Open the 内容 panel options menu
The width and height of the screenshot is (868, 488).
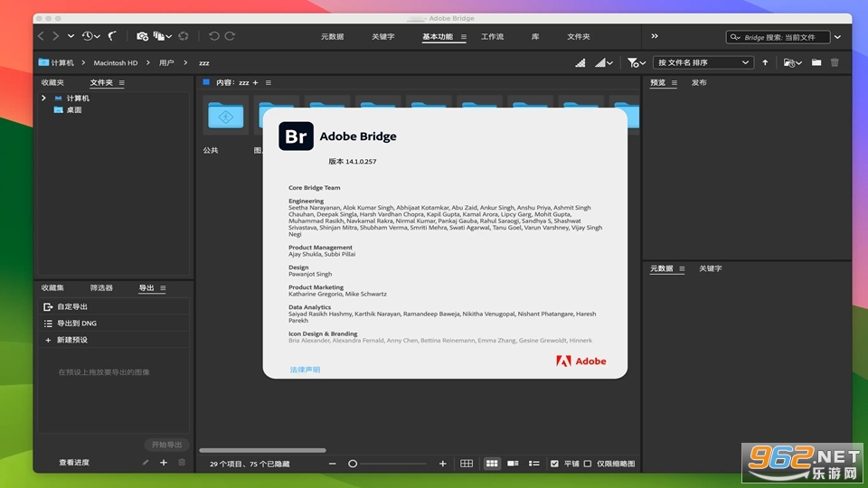point(269,83)
